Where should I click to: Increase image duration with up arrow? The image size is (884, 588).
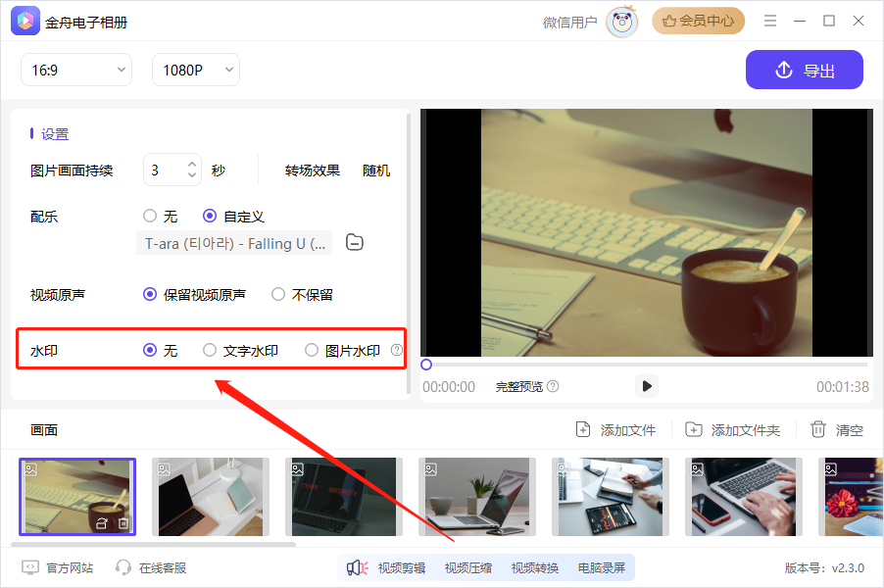coord(192,164)
